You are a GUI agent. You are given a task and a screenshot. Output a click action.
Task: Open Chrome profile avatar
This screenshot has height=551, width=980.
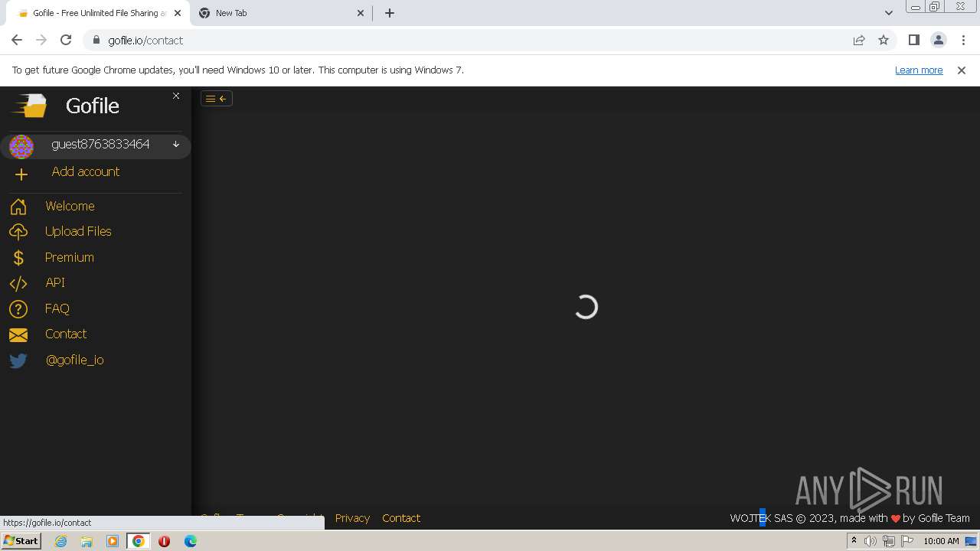coord(939,40)
